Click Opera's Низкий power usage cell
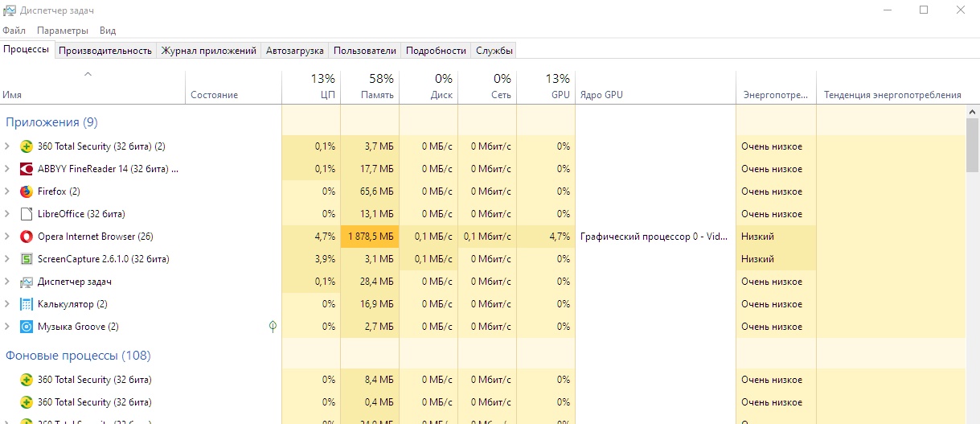Screen dimensions: 980x424 point(776,237)
